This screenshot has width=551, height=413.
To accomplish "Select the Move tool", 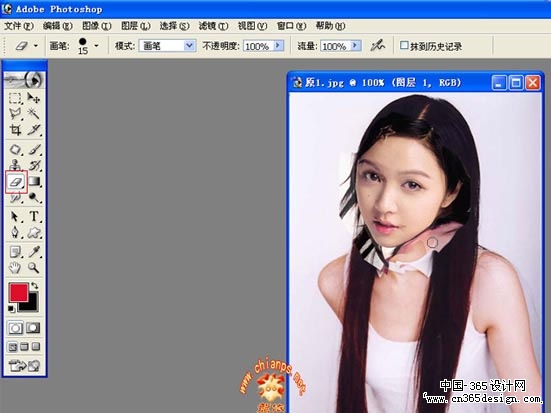I will click(x=34, y=98).
